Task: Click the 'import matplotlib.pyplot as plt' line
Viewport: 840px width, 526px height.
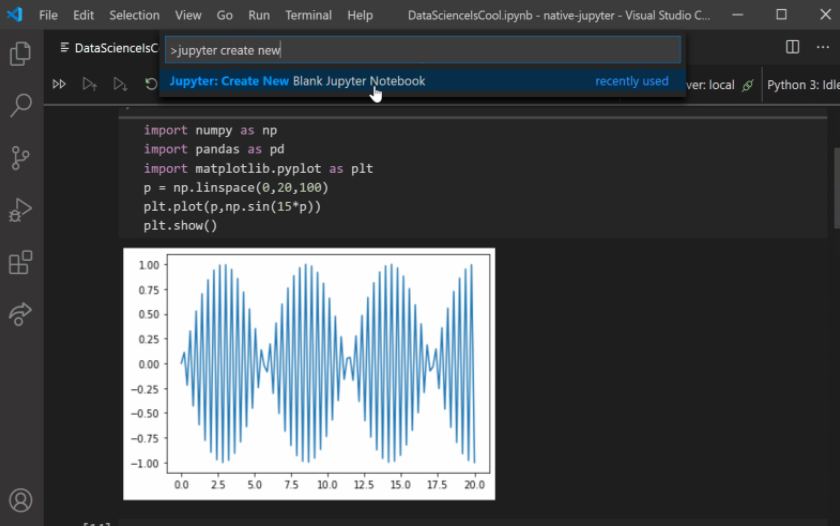Action: pyautogui.click(x=258, y=168)
